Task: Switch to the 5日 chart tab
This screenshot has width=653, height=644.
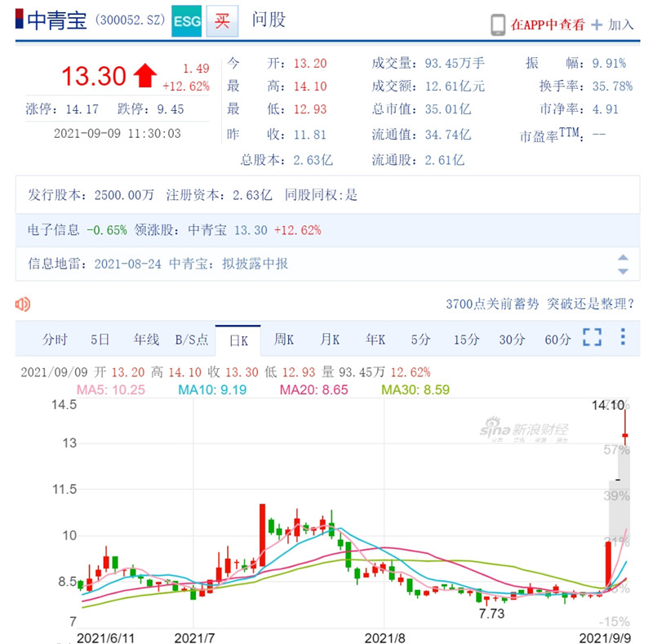Action: tap(100, 340)
